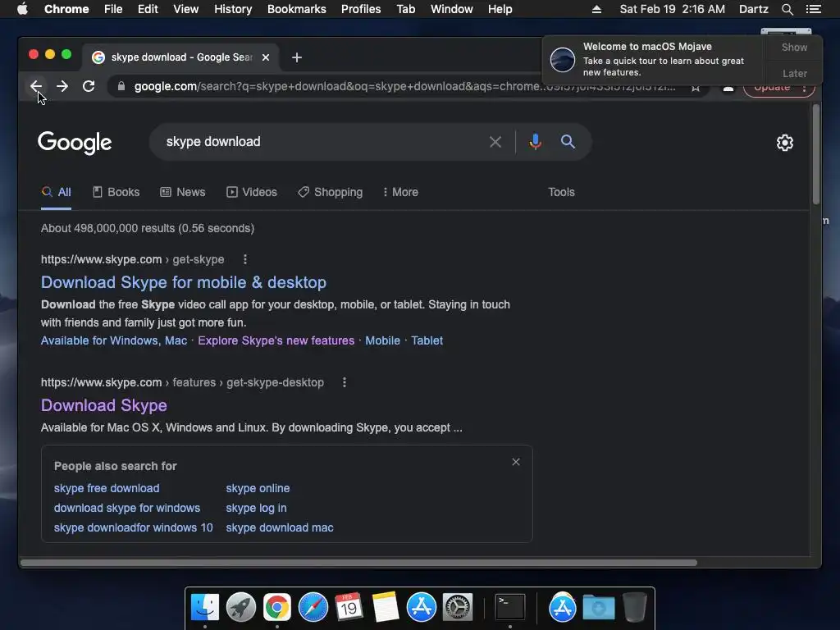Image resolution: width=840 pixels, height=630 pixels.
Task: Open the purple Download Skype result
Action: [x=104, y=405]
